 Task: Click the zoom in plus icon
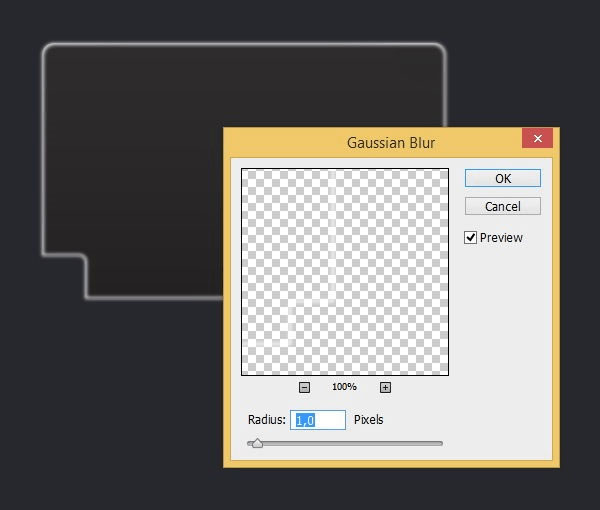(385, 387)
